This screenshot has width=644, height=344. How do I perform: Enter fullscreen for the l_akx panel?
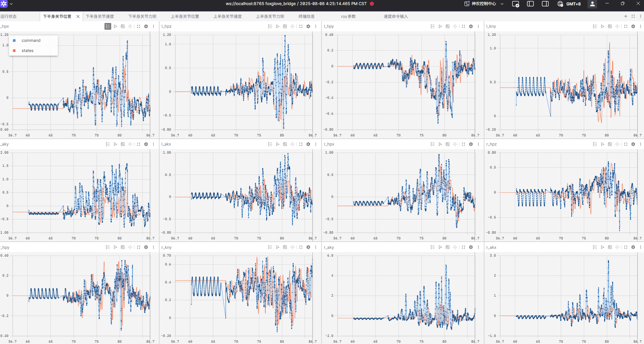[x=301, y=144]
